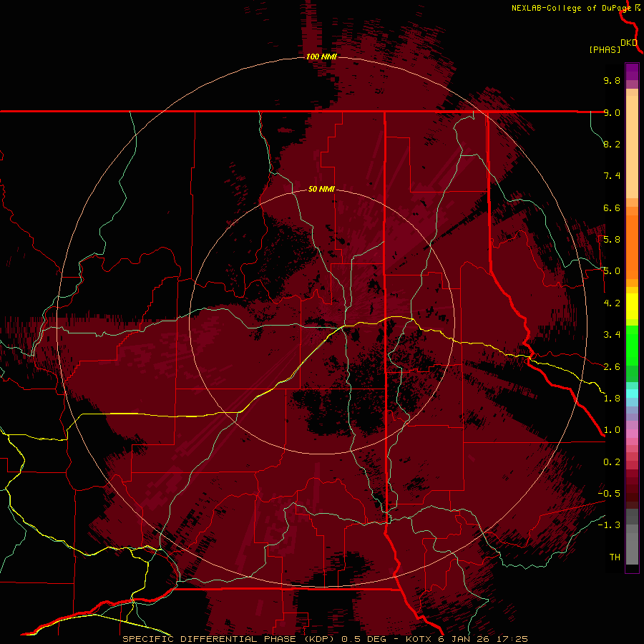Click the 5.0 value on the color scale

click(612, 271)
